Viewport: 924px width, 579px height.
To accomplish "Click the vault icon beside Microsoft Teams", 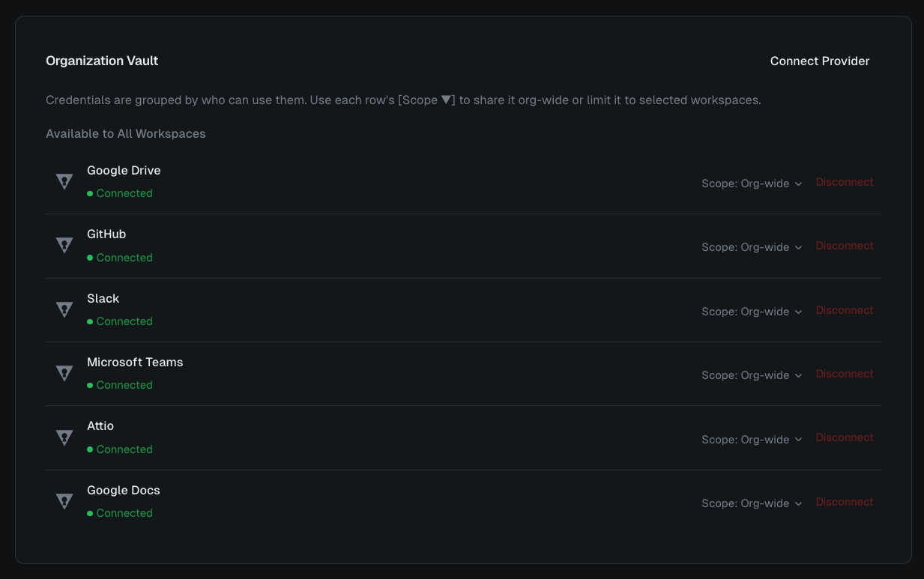I will pos(64,373).
